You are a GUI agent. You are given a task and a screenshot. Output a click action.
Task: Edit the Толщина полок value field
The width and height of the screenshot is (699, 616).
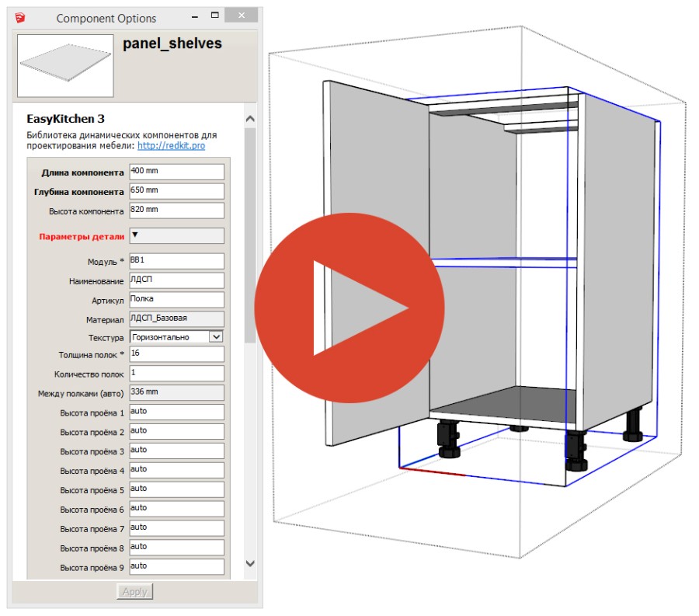point(176,354)
